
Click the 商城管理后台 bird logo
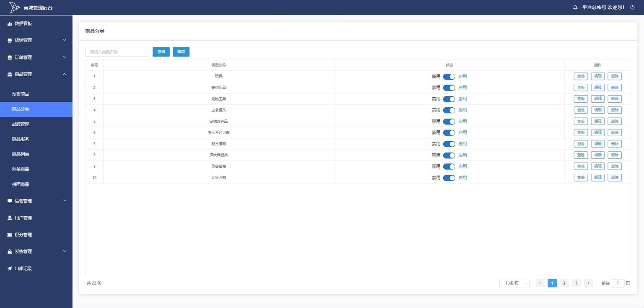[x=15, y=7]
